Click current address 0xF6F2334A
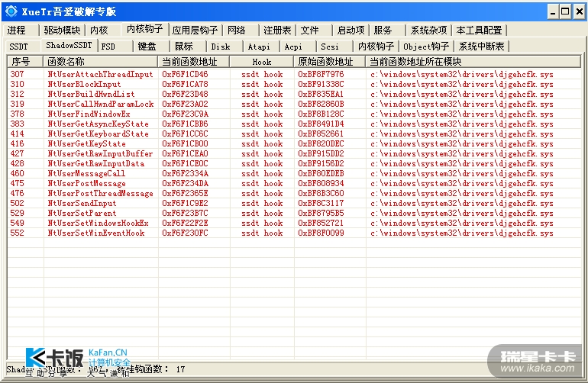Screen dimensions: 588x383 [x=185, y=173]
